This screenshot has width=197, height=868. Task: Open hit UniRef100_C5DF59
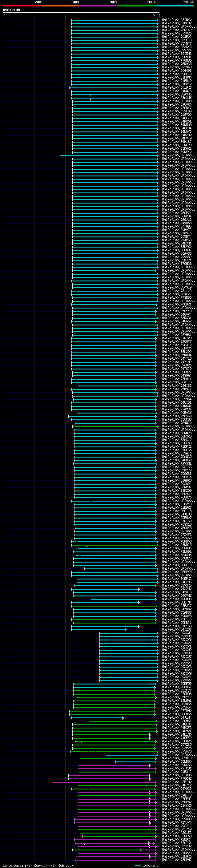click(176, 684)
